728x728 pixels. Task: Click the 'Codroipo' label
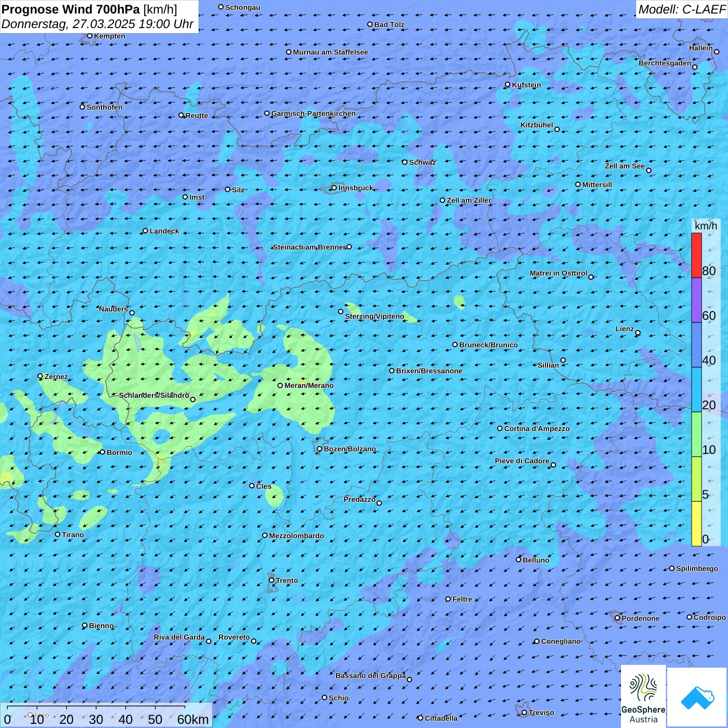pos(709,617)
